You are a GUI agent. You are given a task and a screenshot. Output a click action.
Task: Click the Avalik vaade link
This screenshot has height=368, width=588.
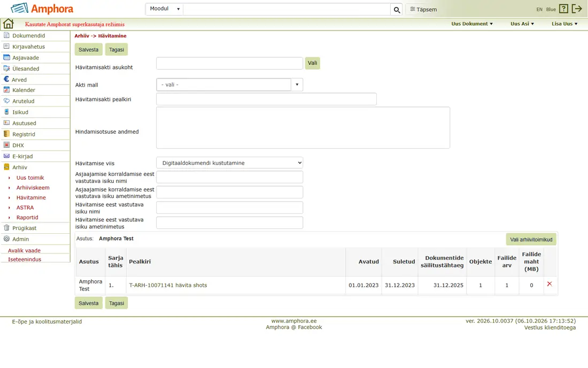point(24,250)
